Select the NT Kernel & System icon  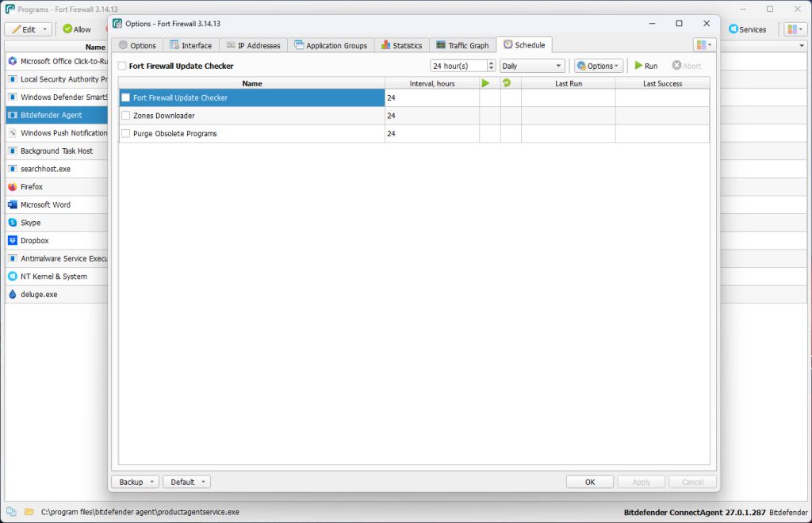click(x=13, y=277)
